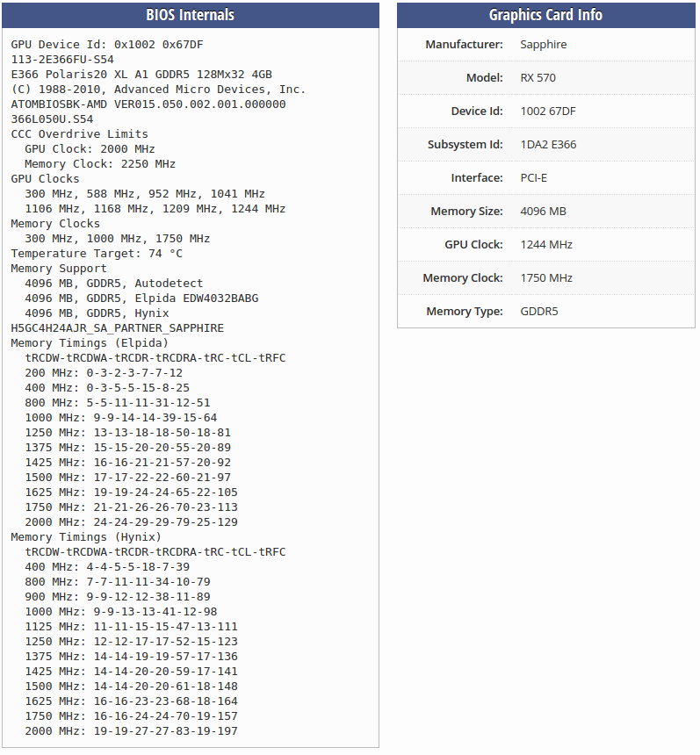
Task: Click Hynix 1625 MHz timing row ending 164
Action: [131, 701]
